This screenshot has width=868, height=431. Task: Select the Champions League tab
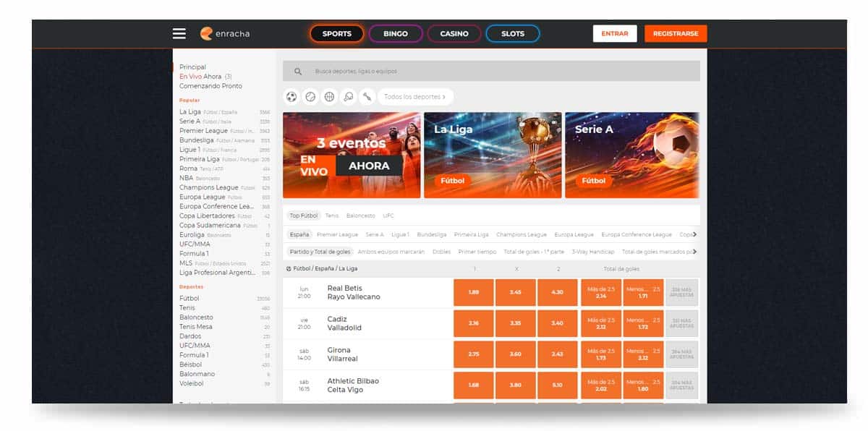coord(522,234)
